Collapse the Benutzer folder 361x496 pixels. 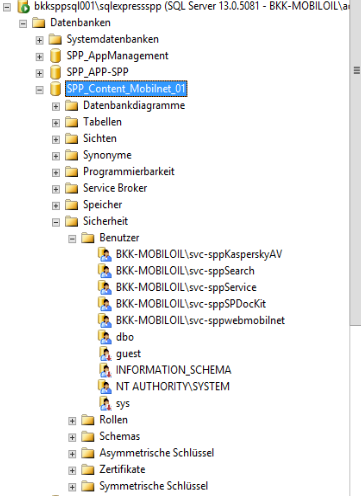72,239
